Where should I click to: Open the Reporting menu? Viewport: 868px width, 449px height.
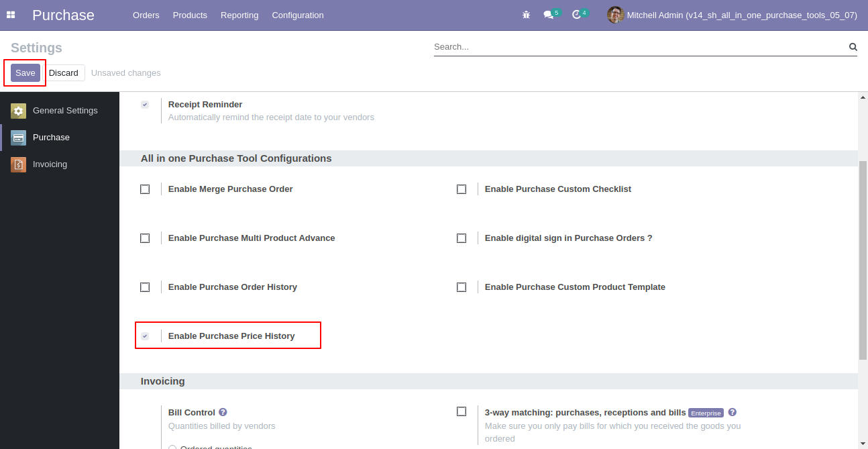239,15
